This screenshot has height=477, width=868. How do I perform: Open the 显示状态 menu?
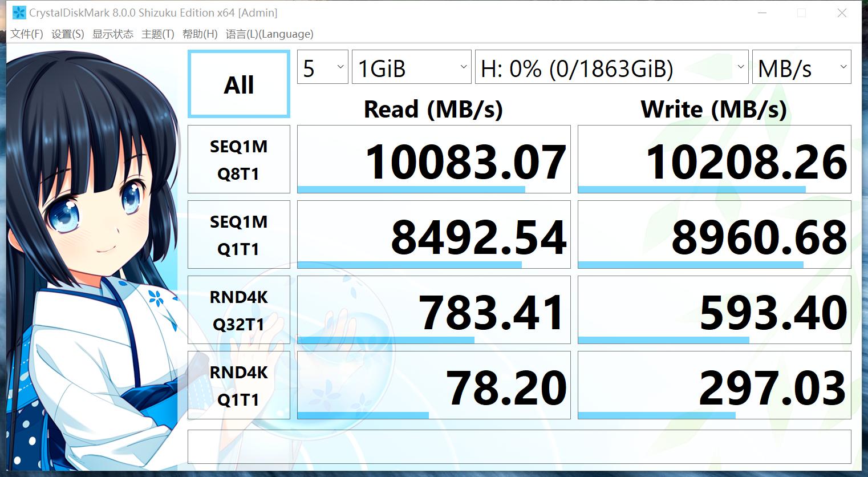point(113,34)
